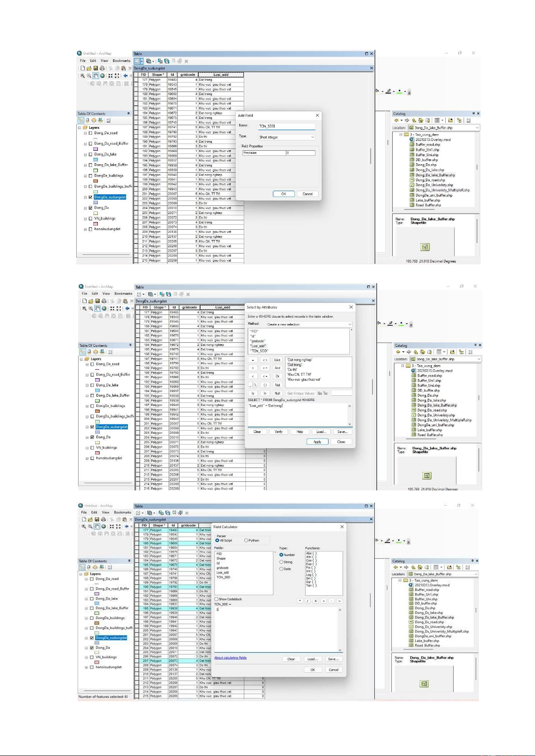This screenshot has width=535, height=756.
Task: Choose the String type radio button
Action: click(x=281, y=562)
